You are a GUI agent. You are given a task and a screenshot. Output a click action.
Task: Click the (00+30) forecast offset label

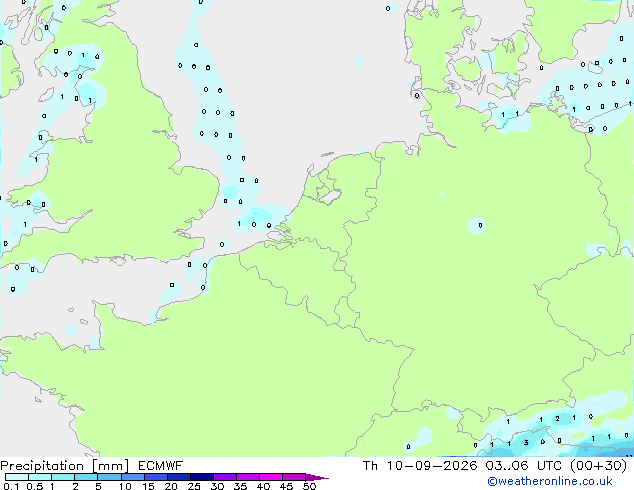(x=598, y=466)
